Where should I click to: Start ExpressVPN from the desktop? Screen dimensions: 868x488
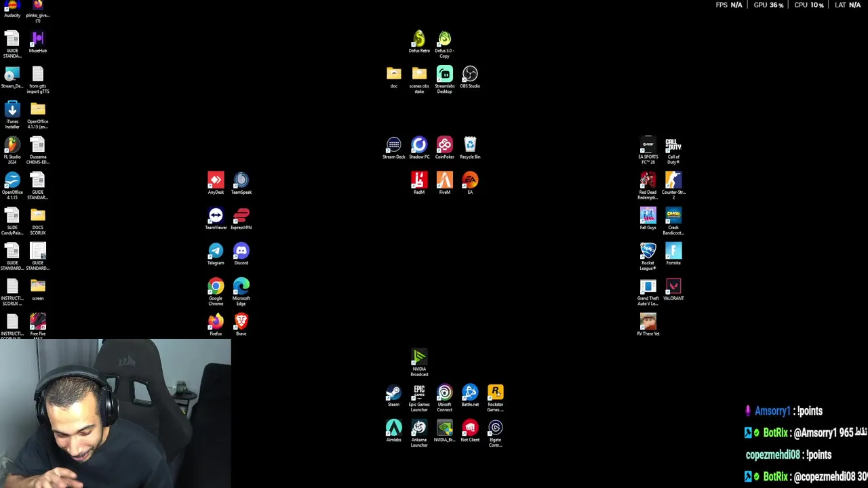241,219
